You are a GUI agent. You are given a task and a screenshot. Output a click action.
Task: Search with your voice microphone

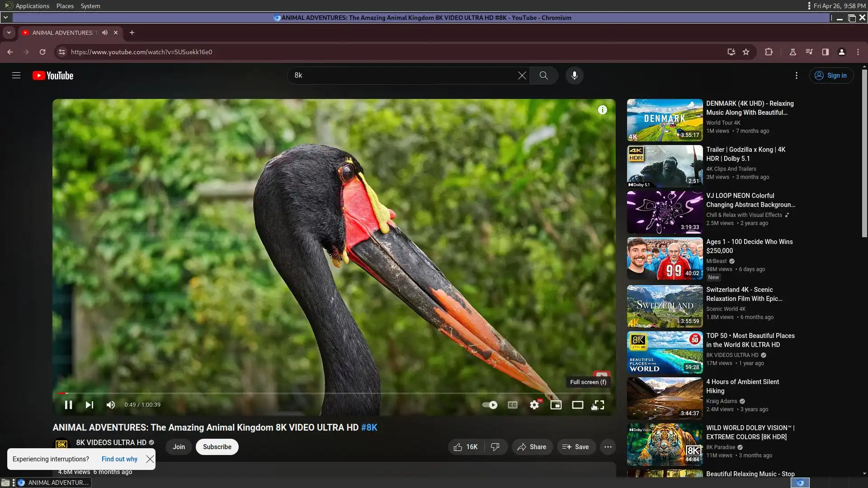[574, 75]
